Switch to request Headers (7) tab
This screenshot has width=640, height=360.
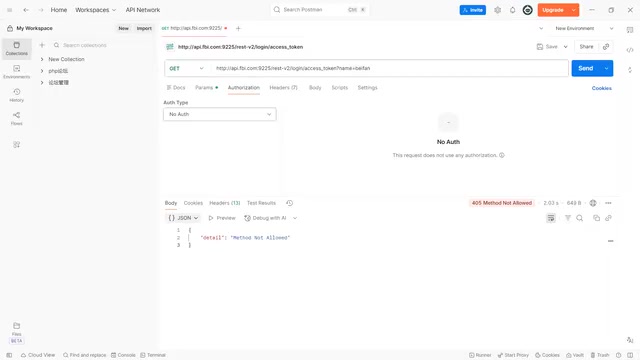[283, 87]
